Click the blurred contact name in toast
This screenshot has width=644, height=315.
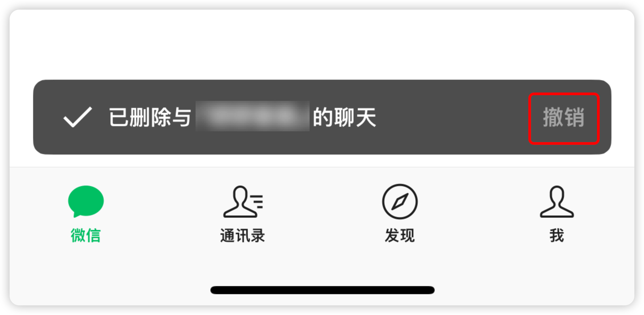[x=252, y=116]
